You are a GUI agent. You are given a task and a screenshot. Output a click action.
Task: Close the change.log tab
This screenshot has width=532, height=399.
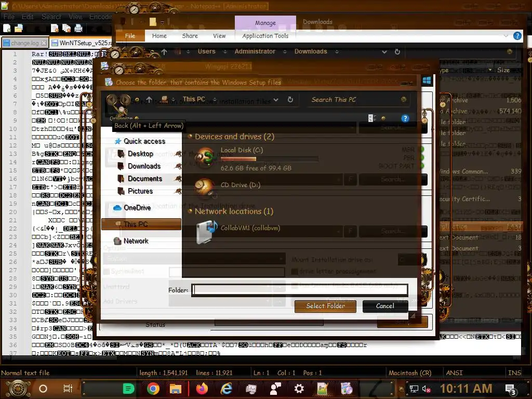pyautogui.click(x=44, y=43)
